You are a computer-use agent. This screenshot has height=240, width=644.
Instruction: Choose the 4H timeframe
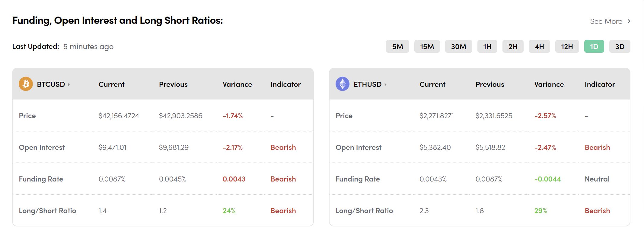click(539, 46)
